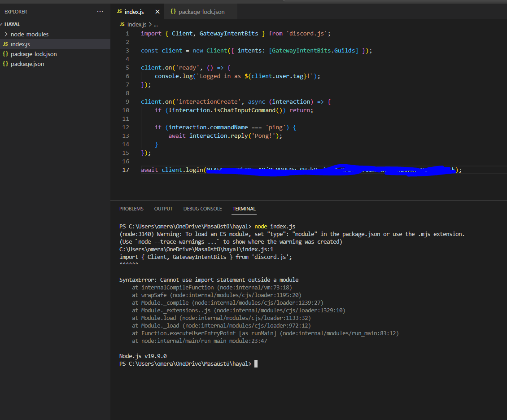Click the JS file icon beside index.js in Explorer
Image resolution: width=507 pixels, height=420 pixels.
click(x=5, y=44)
